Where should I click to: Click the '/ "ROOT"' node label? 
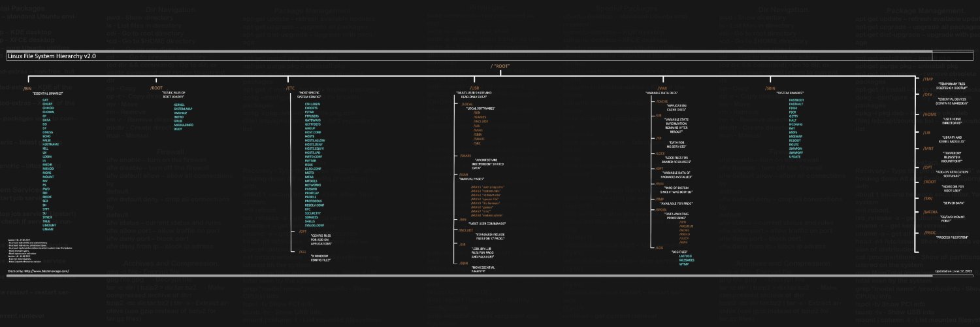tap(500, 67)
